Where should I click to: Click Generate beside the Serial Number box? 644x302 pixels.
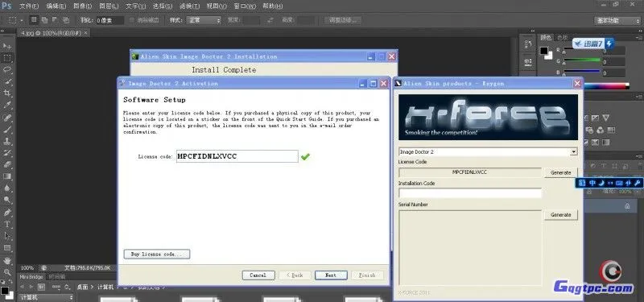click(x=561, y=215)
